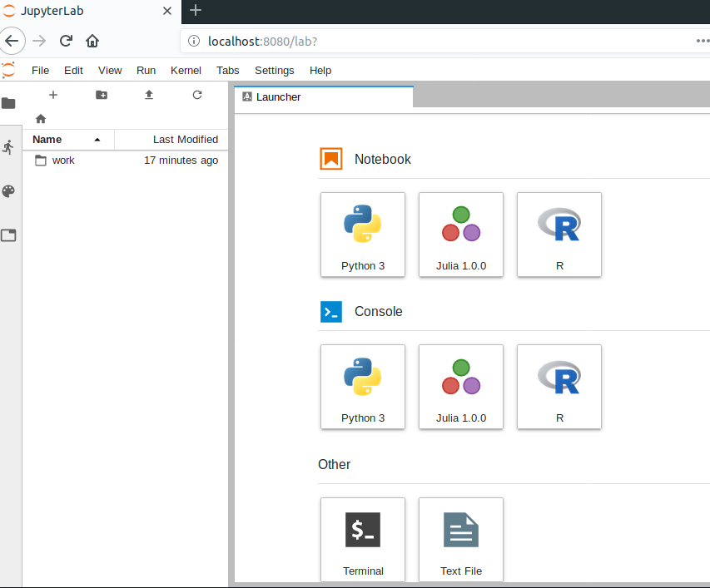Go to the home directory breadcrumb
710x588 pixels.
point(41,118)
